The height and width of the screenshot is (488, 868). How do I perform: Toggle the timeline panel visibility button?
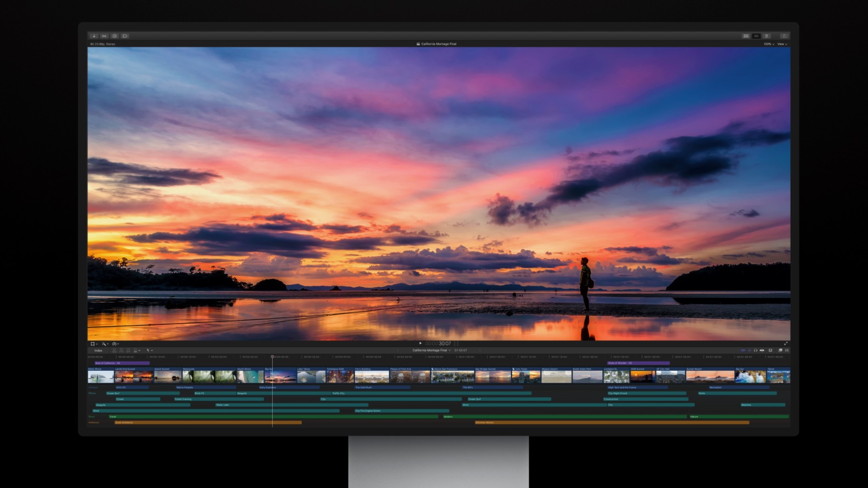click(756, 36)
